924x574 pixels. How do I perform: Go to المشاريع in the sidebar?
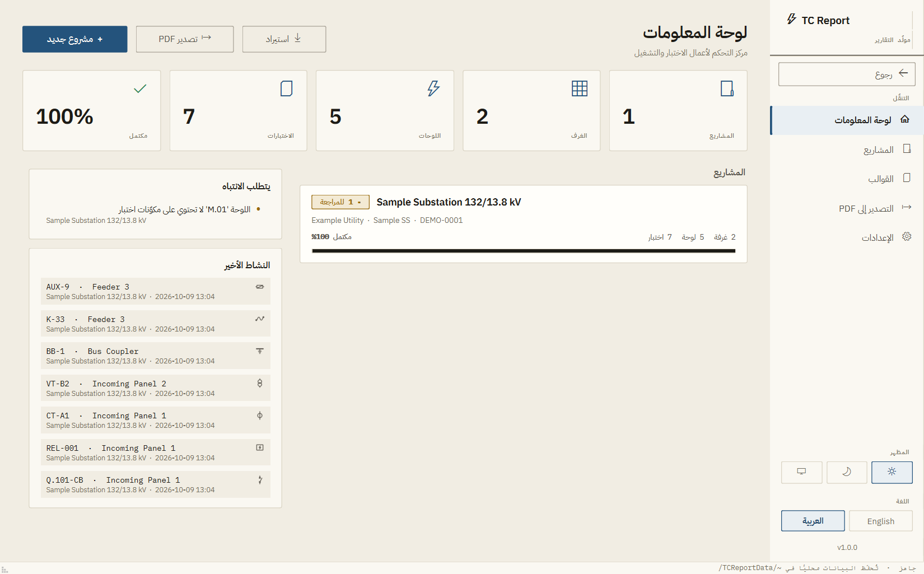tap(847, 150)
